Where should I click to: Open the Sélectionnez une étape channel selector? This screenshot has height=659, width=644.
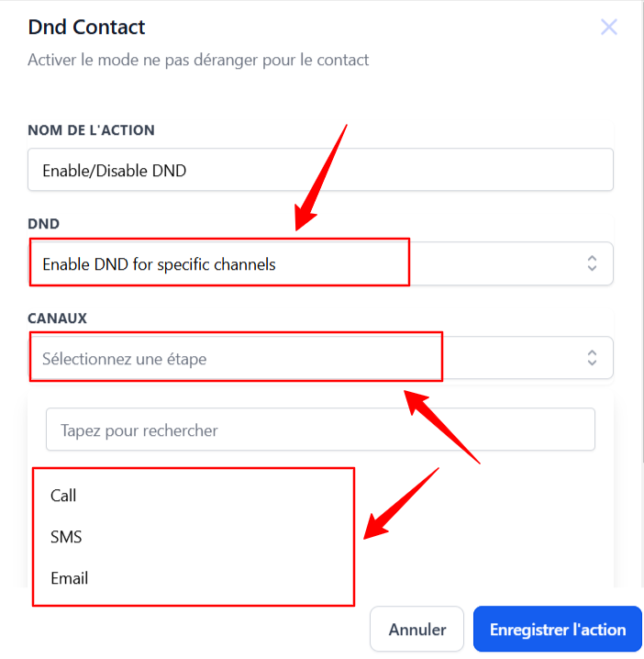pyautogui.click(x=320, y=358)
